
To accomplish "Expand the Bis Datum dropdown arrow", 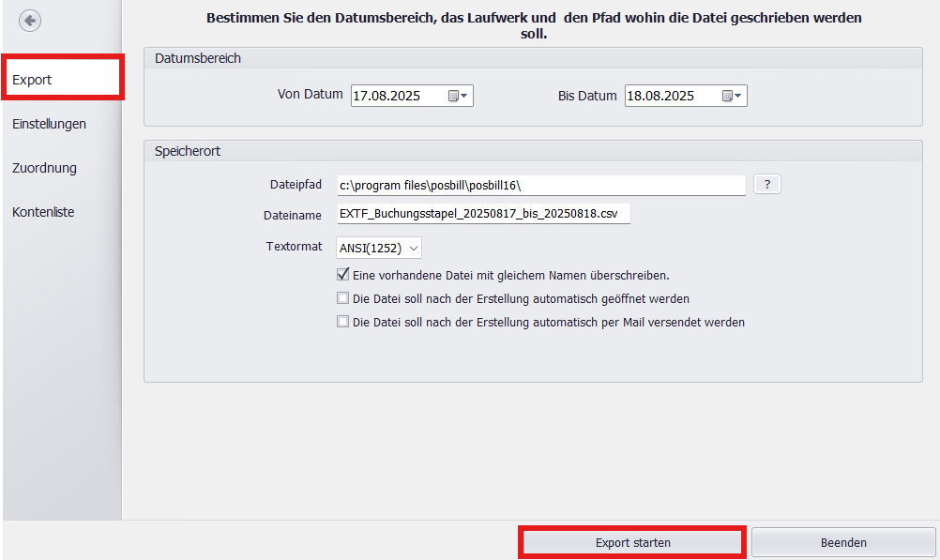I will coord(739,95).
